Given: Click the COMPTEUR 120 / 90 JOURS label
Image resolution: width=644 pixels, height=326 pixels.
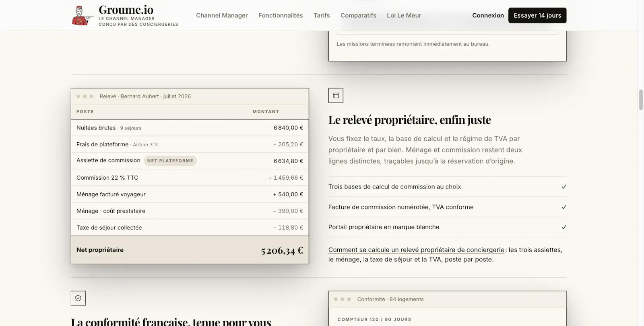Looking at the screenshot, I should coord(374,320).
